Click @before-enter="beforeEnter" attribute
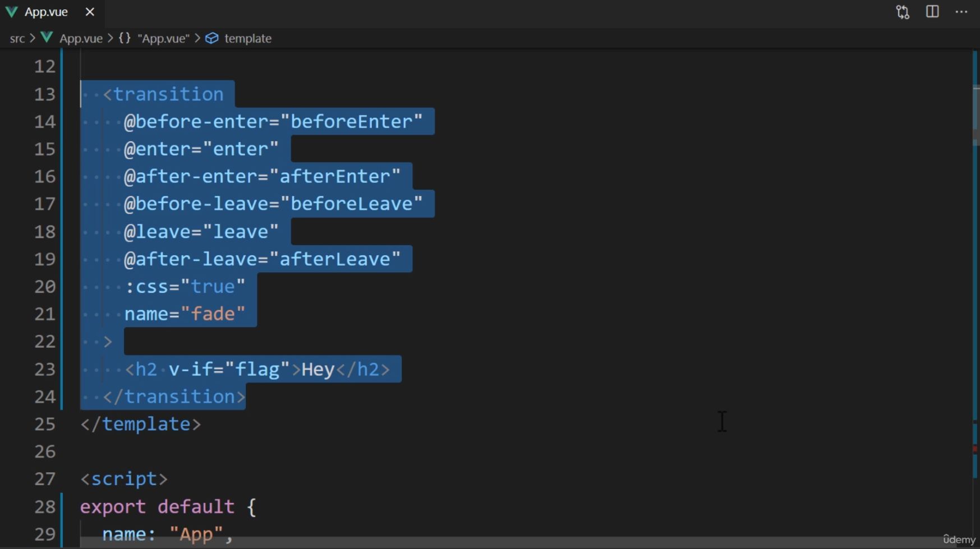Viewport: 980px width, 549px height. click(273, 122)
